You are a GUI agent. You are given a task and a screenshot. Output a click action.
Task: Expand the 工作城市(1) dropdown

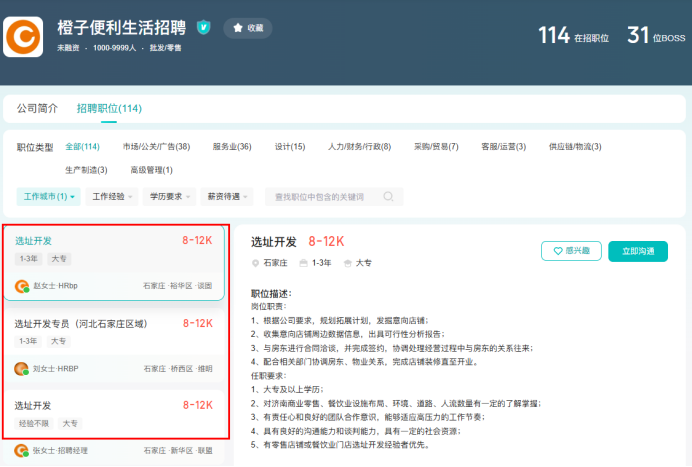(49, 196)
